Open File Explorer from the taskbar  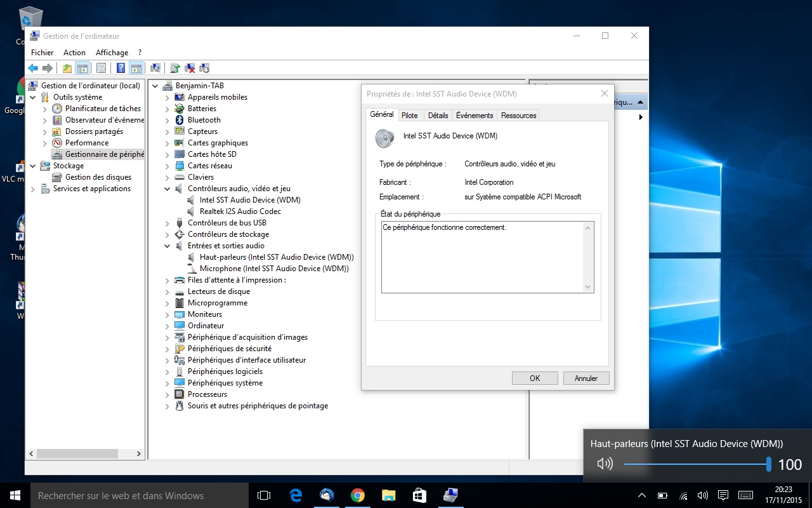[x=389, y=495]
